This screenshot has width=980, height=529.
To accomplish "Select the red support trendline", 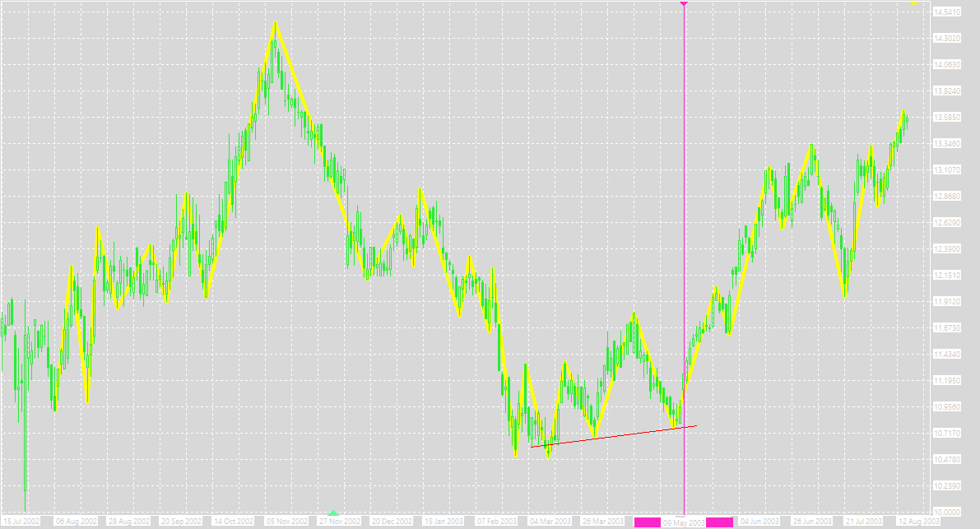I will click(613, 436).
